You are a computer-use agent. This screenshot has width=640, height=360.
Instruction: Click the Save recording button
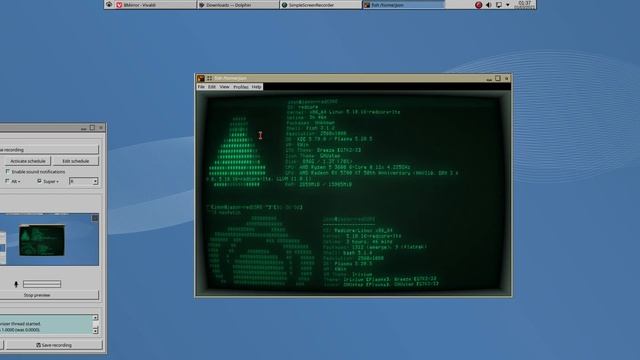point(54,345)
